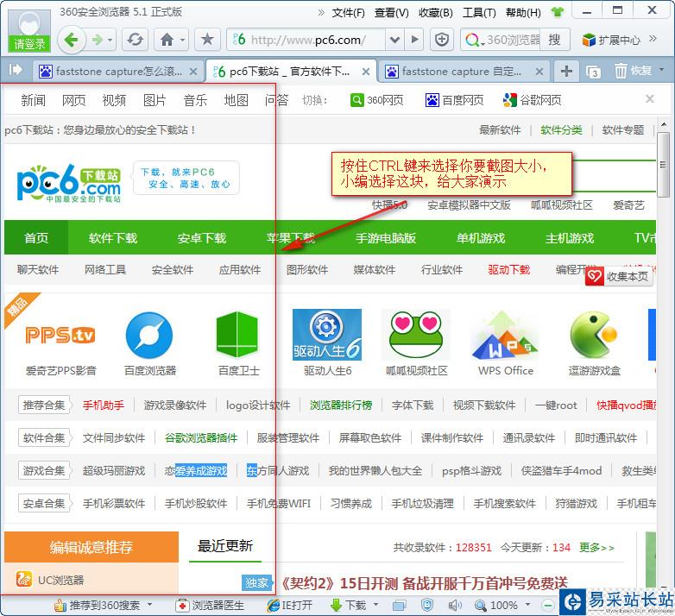This screenshot has height=616, width=675.
Task: Open the 工具(T) menu
Action: [479, 13]
